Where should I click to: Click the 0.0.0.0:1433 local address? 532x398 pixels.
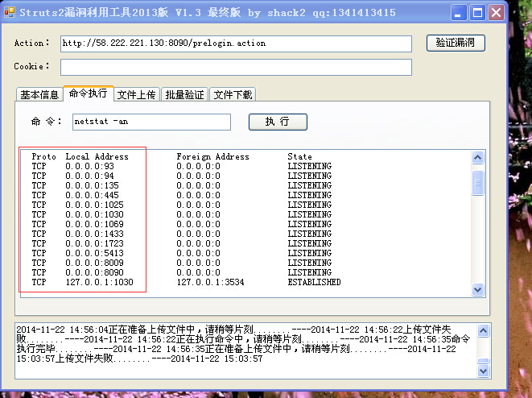pos(94,234)
